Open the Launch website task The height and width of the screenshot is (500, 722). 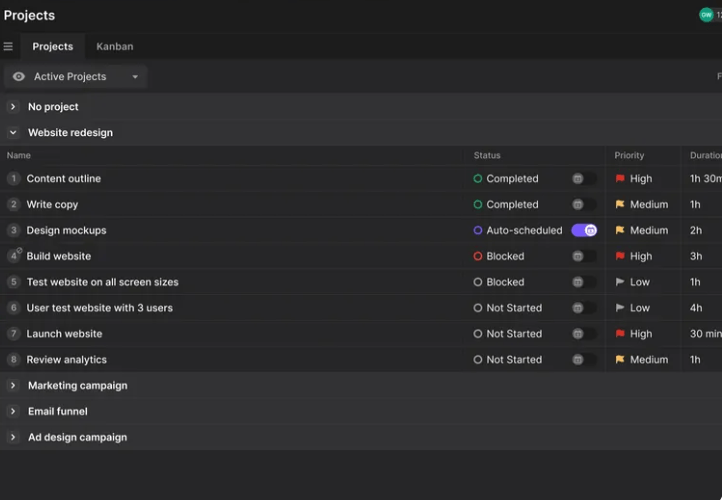pyautogui.click(x=64, y=334)
